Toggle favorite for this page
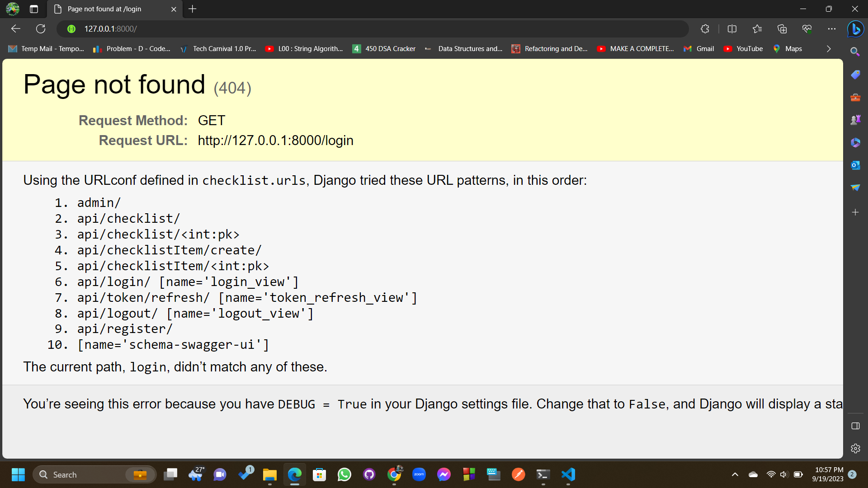Screen dimensions: 868x488 pyautogui.click(x=757, y=28)
